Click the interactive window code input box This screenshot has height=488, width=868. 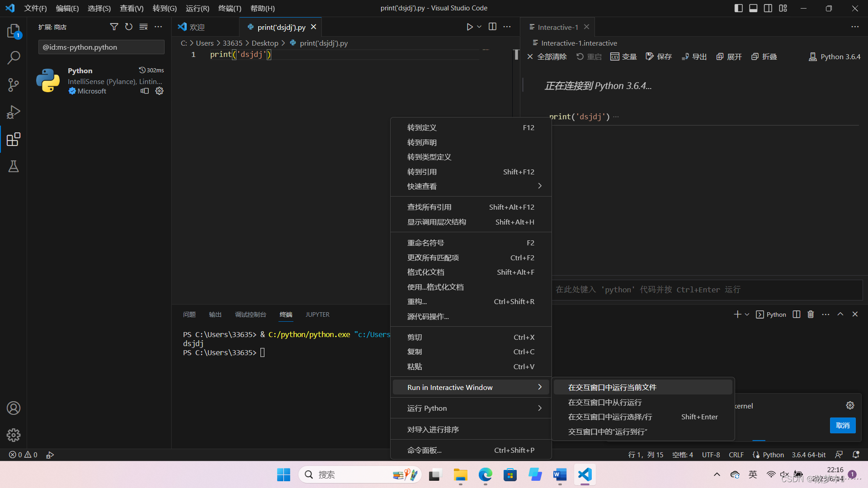[x=705, y=290]
